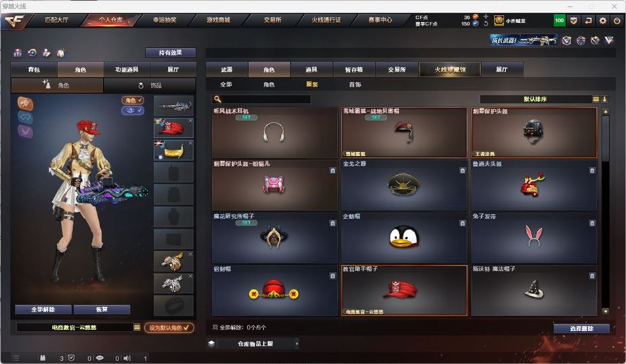Expand the 仓库物品上限 arrow
626x364 pixels.
(296, 344)
